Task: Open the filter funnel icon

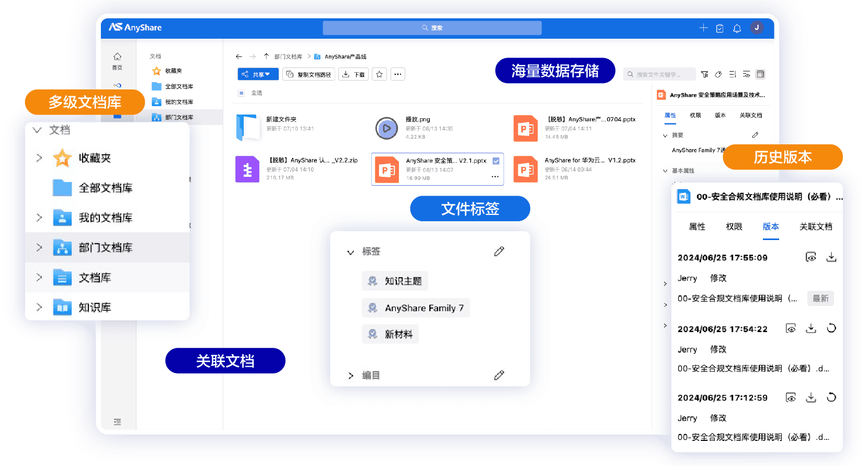Action: click(705, 74)
